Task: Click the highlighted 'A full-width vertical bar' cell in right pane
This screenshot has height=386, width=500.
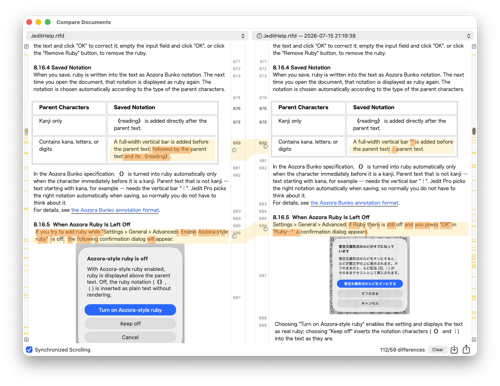Action: (403, 145)
